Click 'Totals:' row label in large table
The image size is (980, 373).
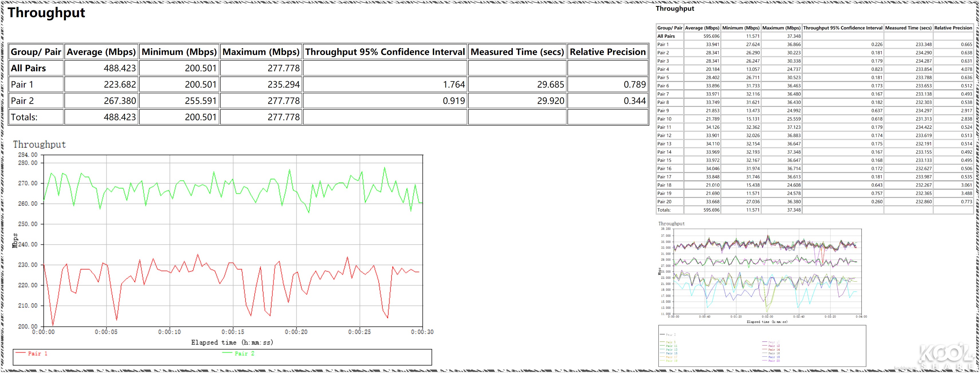click(x=24, y=117)
